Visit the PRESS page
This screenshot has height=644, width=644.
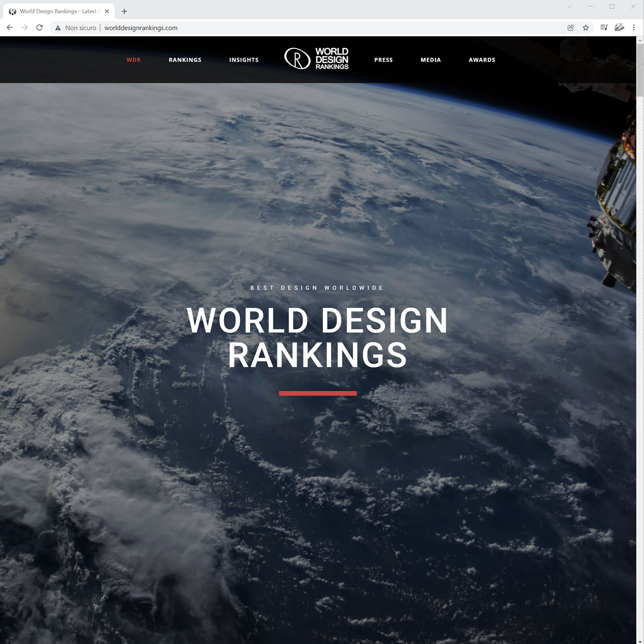(383, 60)
